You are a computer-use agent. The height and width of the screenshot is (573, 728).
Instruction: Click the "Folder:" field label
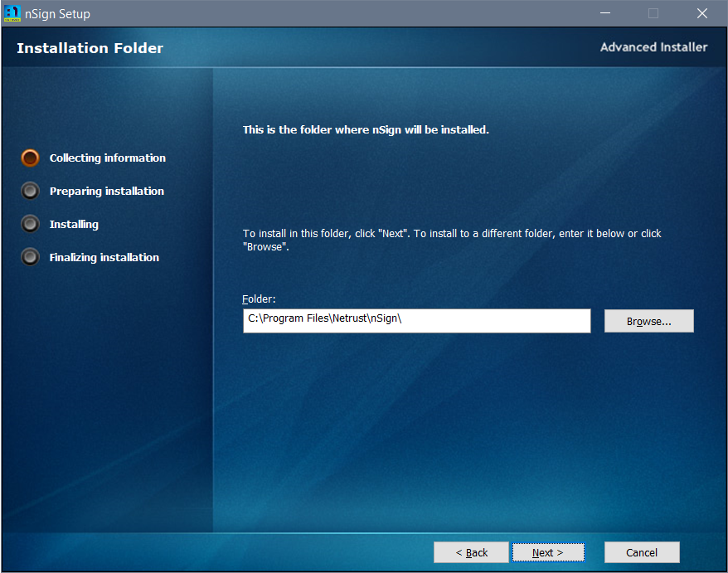[259, 299]
